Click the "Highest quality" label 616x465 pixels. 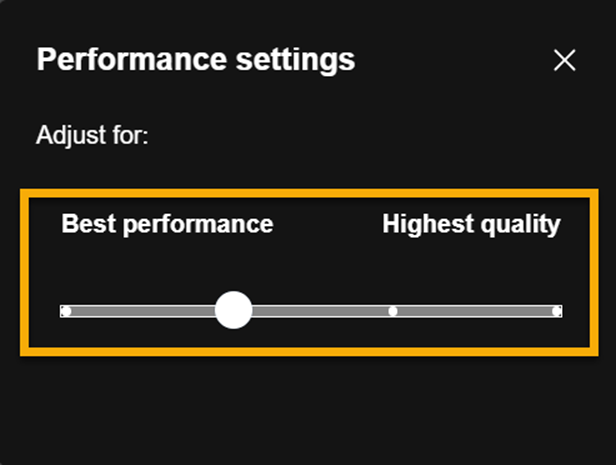pyautogui.click(x=471, y=224)
